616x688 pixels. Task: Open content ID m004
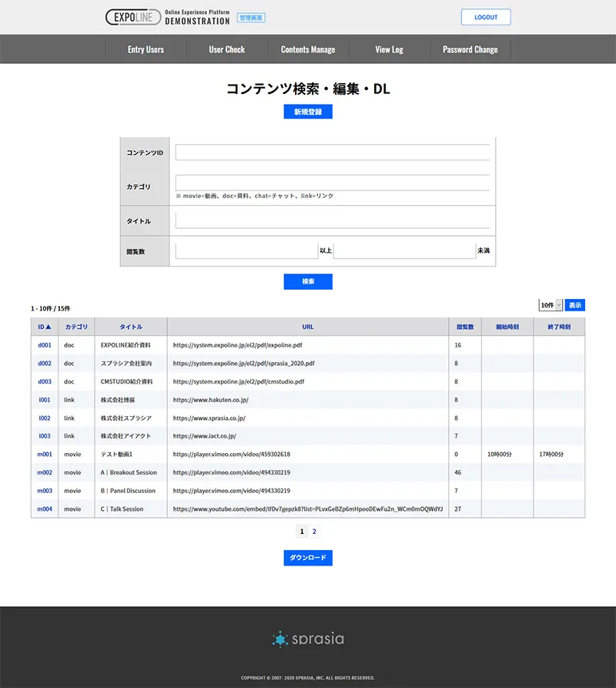[x=45, y=509]
